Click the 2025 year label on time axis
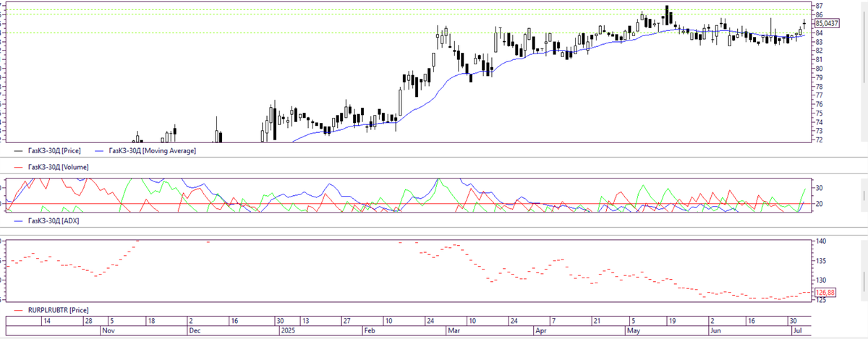Screen dimensions: 868x339 pyautogui.click(x=288, y=330)
